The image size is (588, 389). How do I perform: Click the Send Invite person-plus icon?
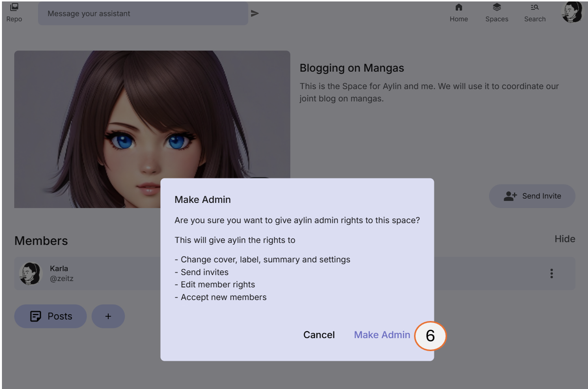pos(509,196)
